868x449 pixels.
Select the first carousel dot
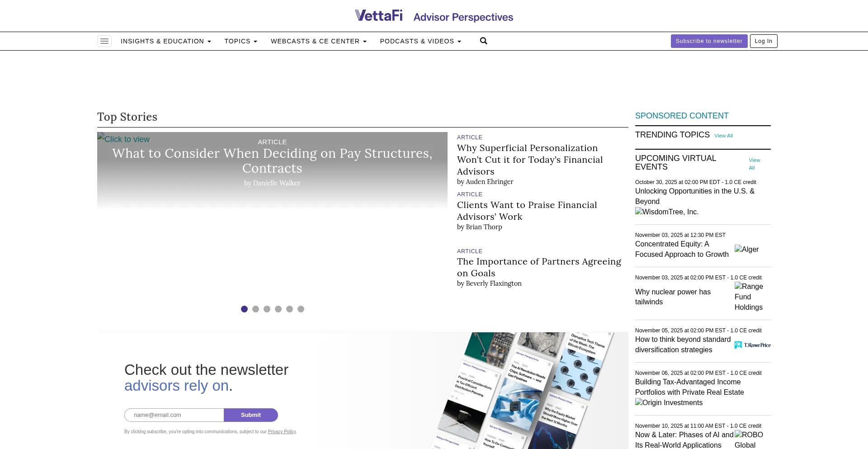click(244, 309)
